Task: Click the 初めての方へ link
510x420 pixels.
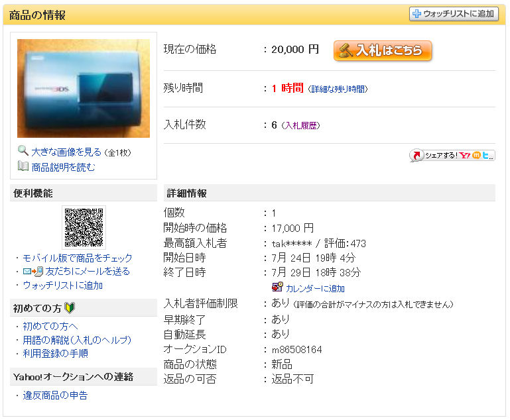Action: point(50,326)
